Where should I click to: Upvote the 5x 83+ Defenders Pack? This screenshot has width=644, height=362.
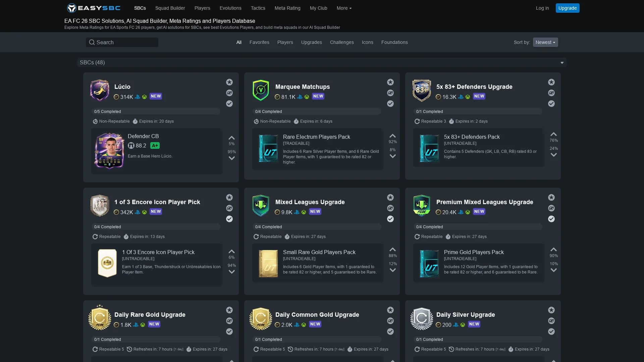[553, 134]
